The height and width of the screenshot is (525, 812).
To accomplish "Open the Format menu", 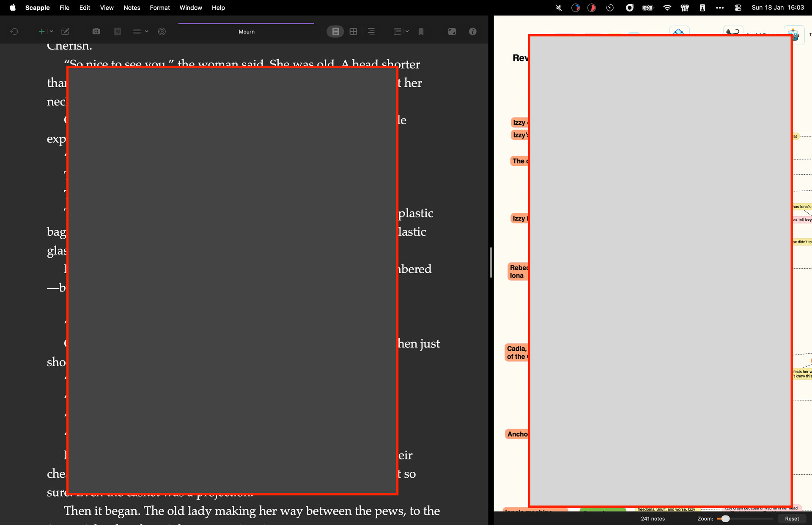I will [159, 8].
